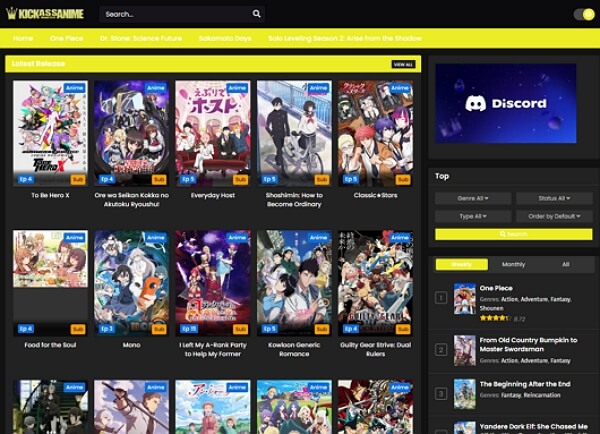600x434 pixels.
Task: Switch to the Monthly tab
Action: pos(514,264)
